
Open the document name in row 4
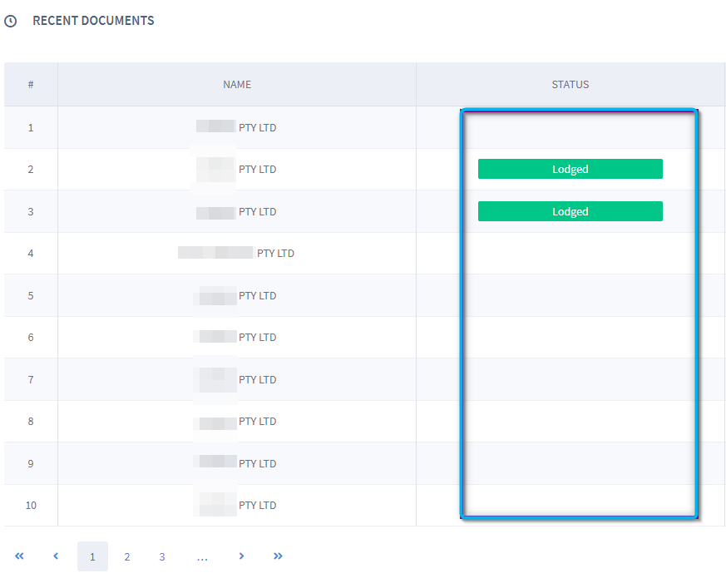237,253
